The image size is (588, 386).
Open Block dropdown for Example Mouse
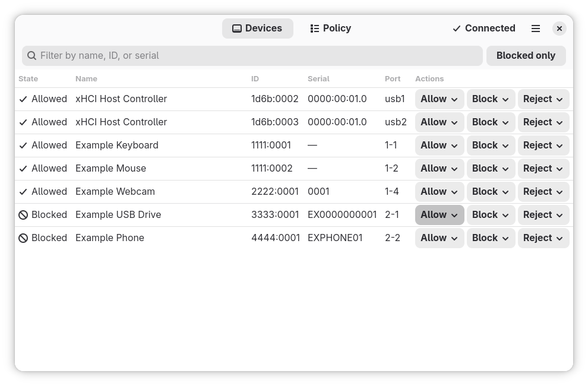click(491, 169)
